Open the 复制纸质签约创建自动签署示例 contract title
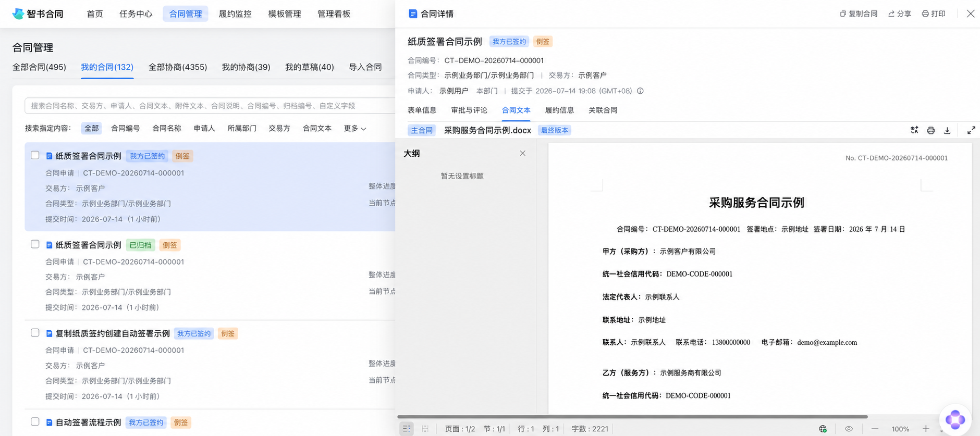This screenshot has width=980, height=436. [x=113, y=333]
